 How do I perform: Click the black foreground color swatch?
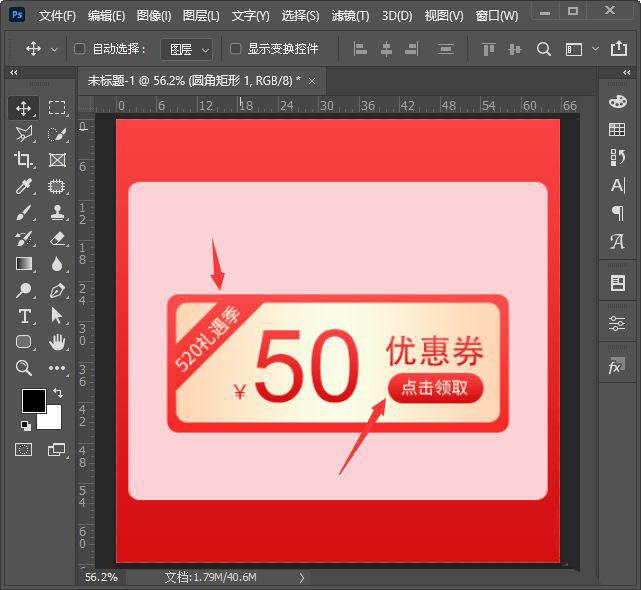(x=33, y=400)
